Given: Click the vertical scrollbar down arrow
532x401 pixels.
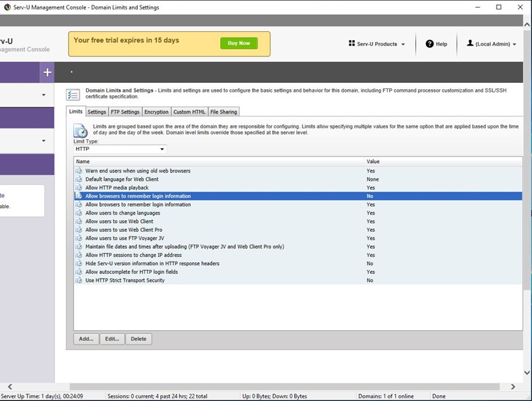Looking at the screenshot, I should (527, 372).
